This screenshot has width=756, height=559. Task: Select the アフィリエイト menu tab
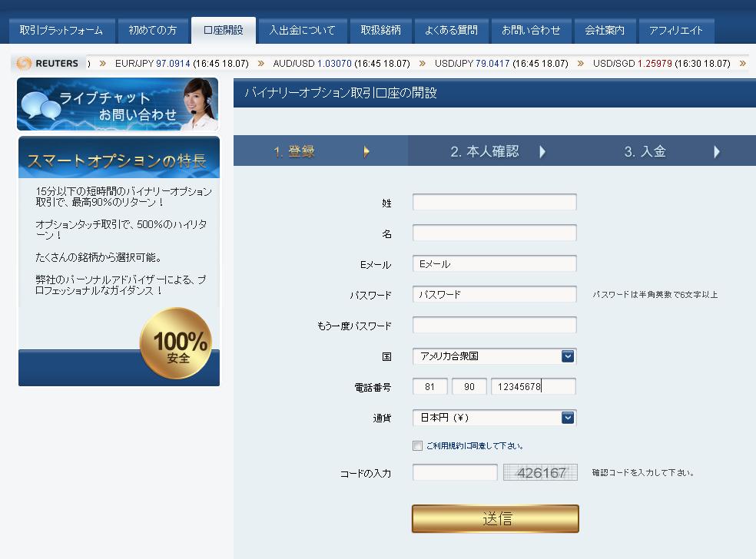[x=676, y=31]
